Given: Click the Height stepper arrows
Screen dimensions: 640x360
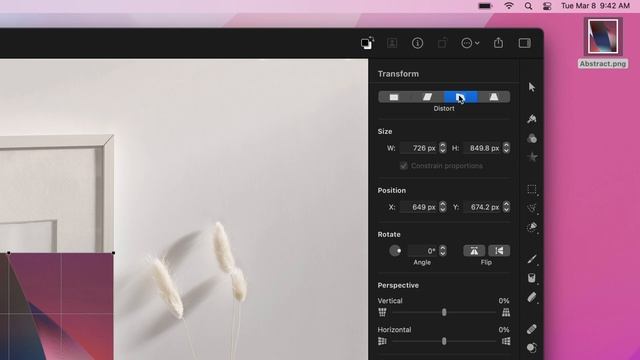Looking at the screenshot, I should click(x=506, y=148).
